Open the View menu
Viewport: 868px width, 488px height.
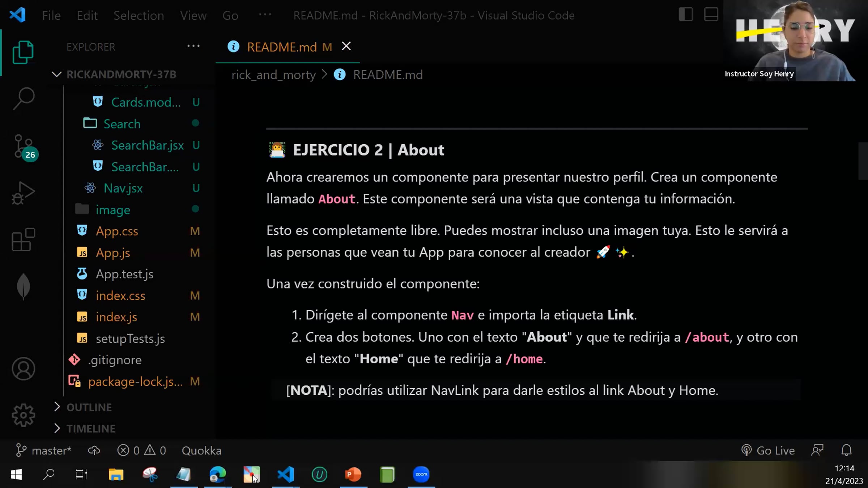click(193, 16)
